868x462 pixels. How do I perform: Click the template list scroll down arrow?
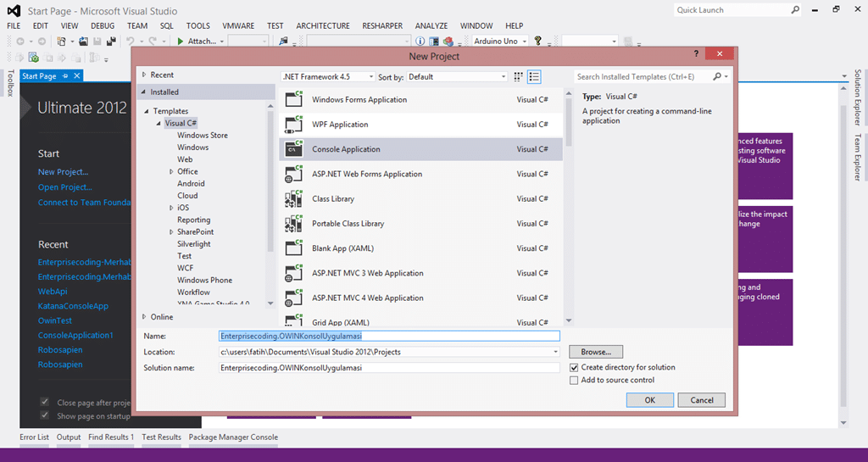point(569,321)
